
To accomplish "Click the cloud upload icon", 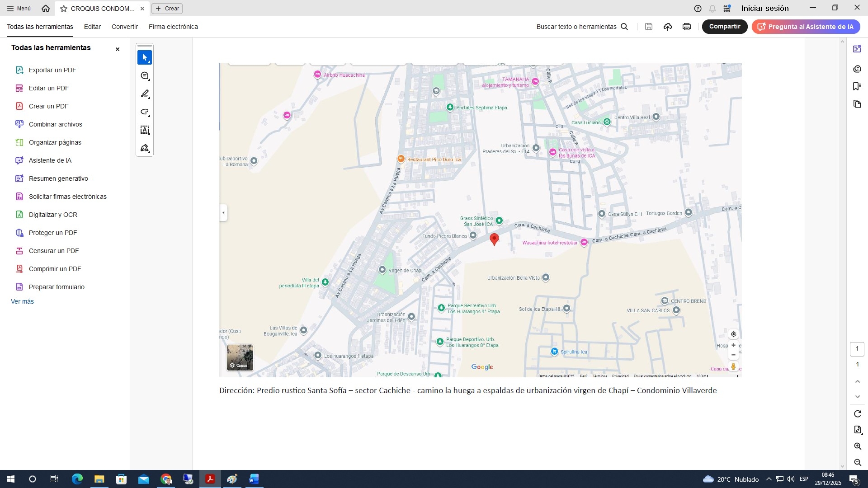I will [x=668, y=27].
